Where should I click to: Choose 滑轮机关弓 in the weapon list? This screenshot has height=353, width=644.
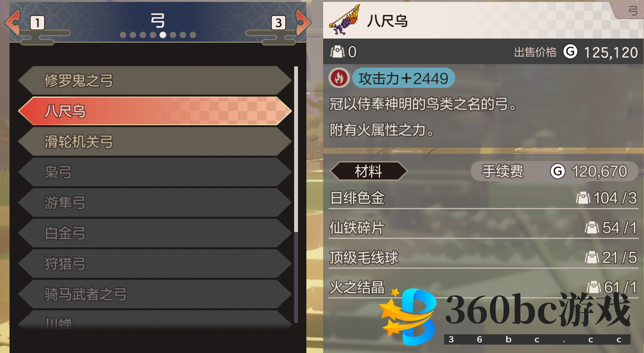point(155,142)
